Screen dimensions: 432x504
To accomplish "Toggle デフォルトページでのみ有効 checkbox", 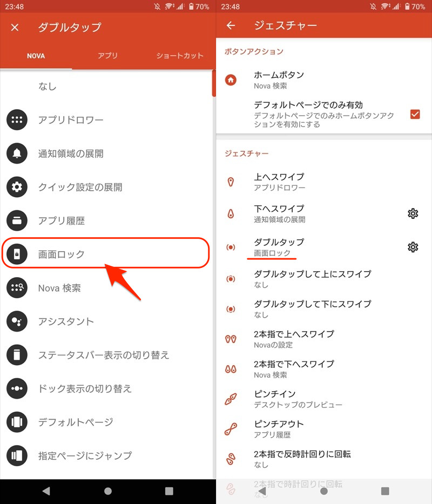I will [415, 114].
